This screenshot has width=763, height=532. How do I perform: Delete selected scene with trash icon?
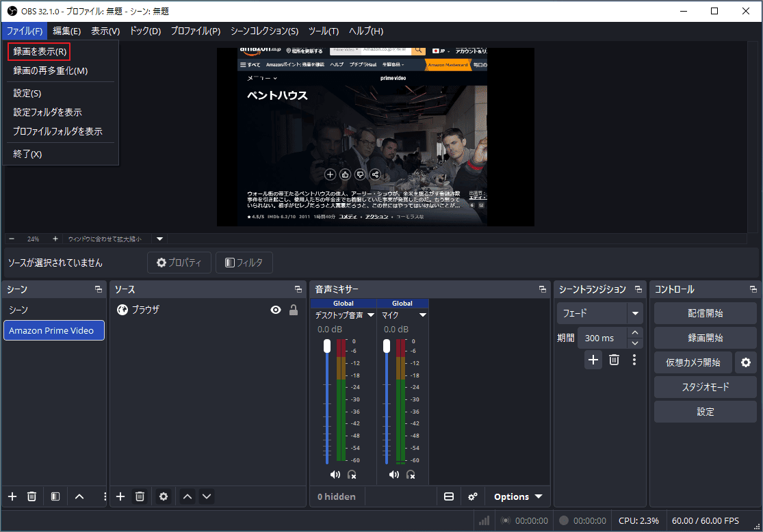(31, 496)
